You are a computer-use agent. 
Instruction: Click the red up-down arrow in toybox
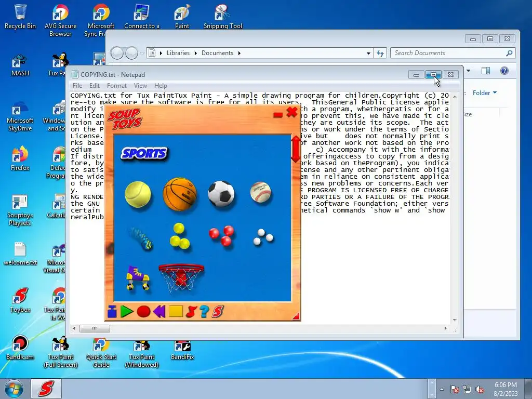coord(296,149)
